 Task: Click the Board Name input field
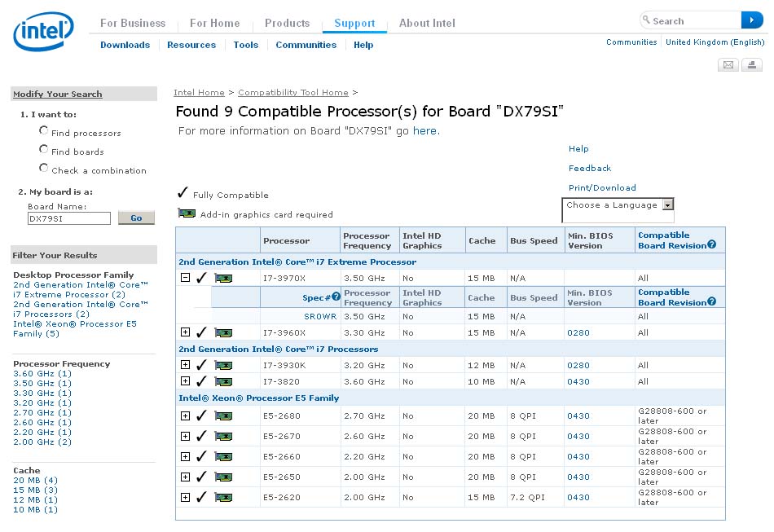click(x=69, y=218)
